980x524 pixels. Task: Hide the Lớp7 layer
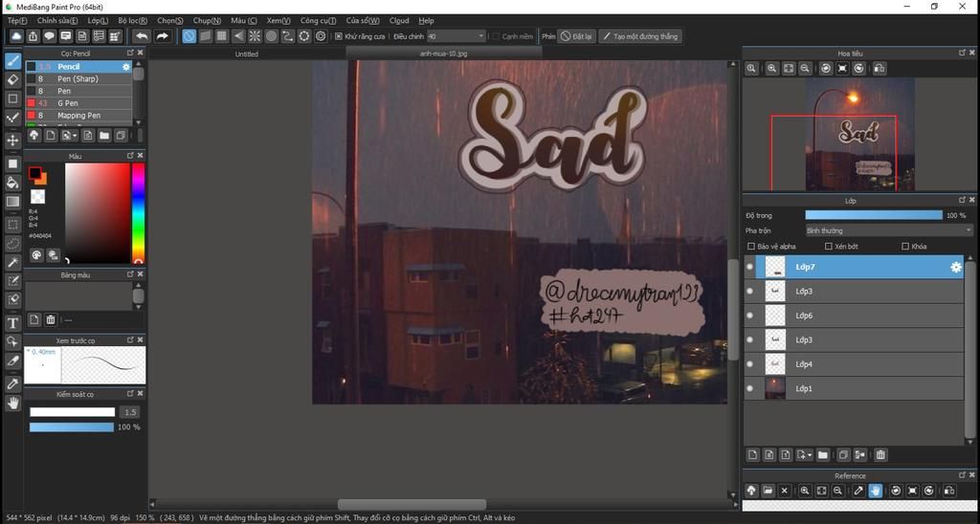[x=750, y=267]
